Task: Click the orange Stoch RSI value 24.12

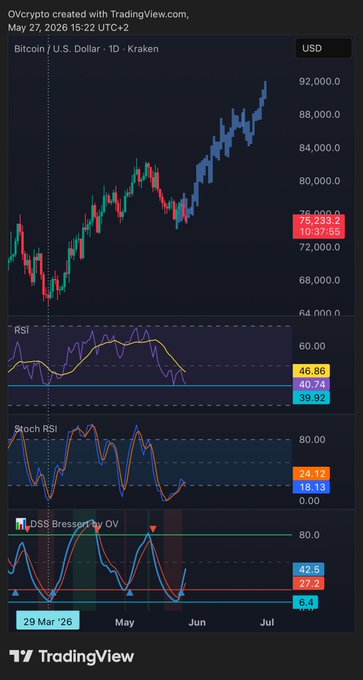Action: 311,474
